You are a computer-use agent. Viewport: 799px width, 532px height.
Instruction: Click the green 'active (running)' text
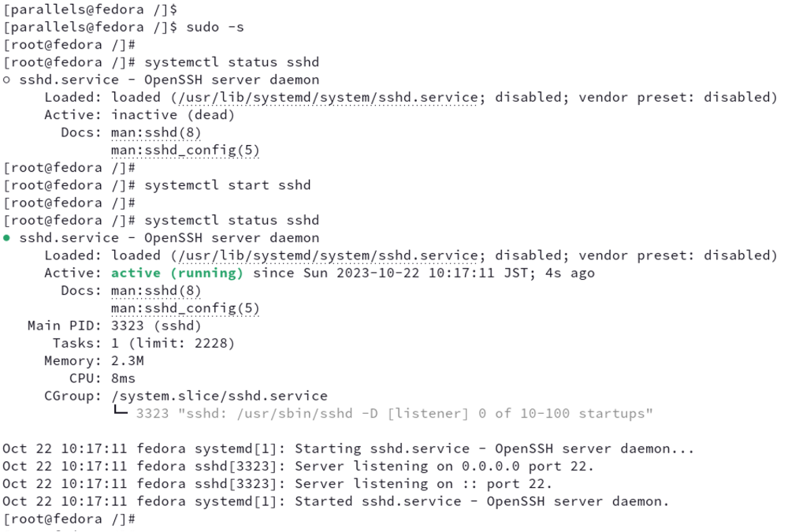pos(177,273)
